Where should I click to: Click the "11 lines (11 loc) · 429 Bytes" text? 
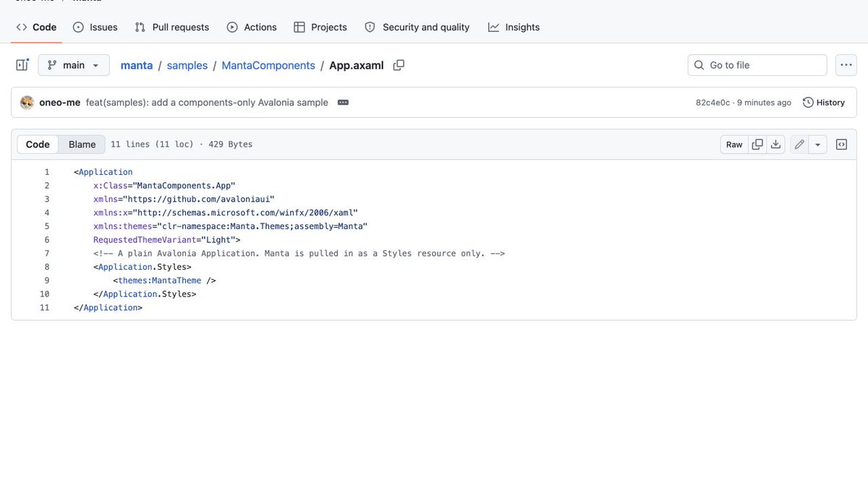point(182,145)
